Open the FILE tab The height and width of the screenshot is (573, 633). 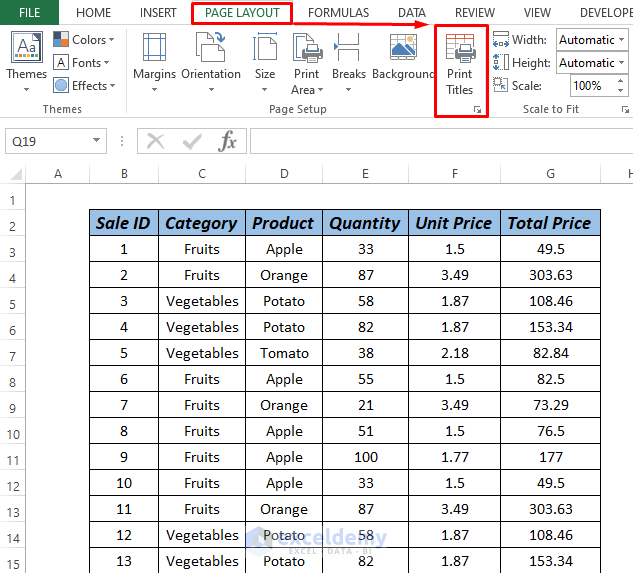pos(29,13)
